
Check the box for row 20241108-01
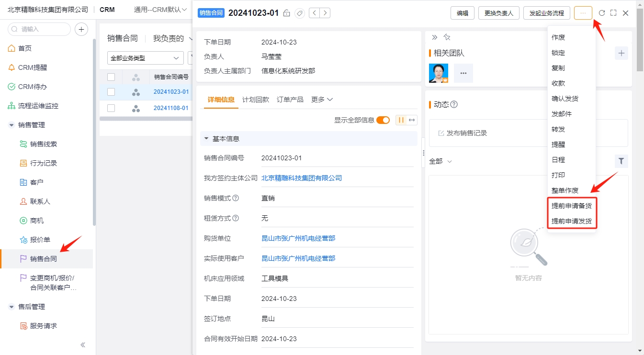click(x=111, y=108)
